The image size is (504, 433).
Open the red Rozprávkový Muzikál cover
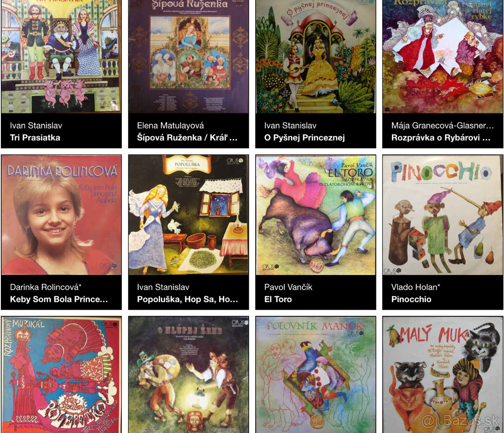pos(61,375)
